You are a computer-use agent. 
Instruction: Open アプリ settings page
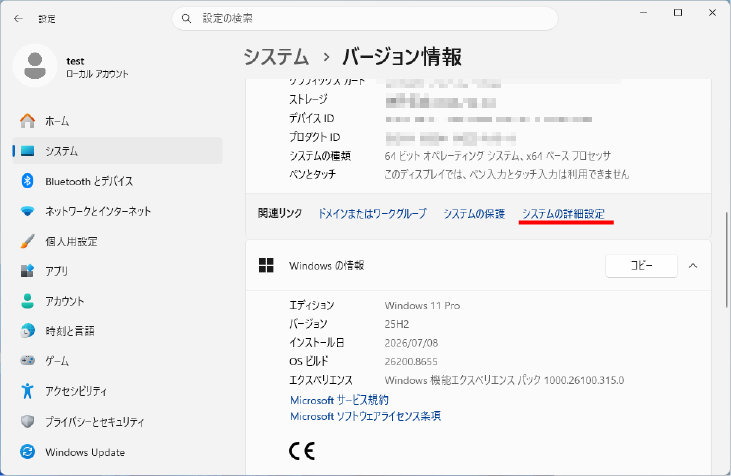point(117,271)
